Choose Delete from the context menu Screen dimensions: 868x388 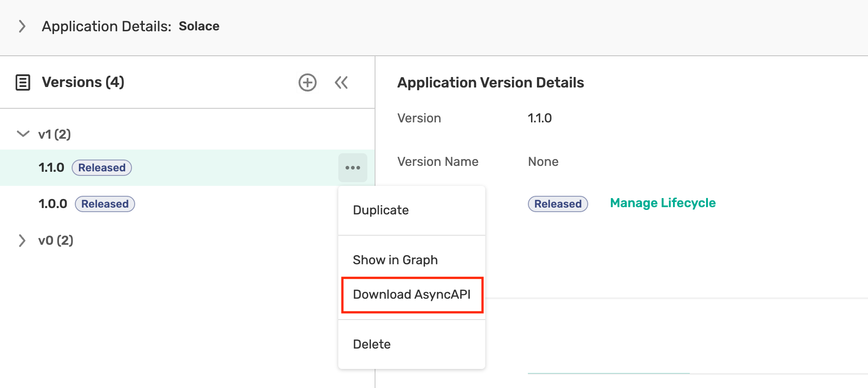[412, 344]
